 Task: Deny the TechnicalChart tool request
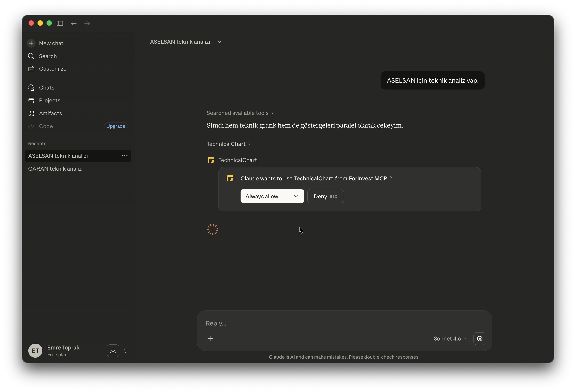pos(325,196)
